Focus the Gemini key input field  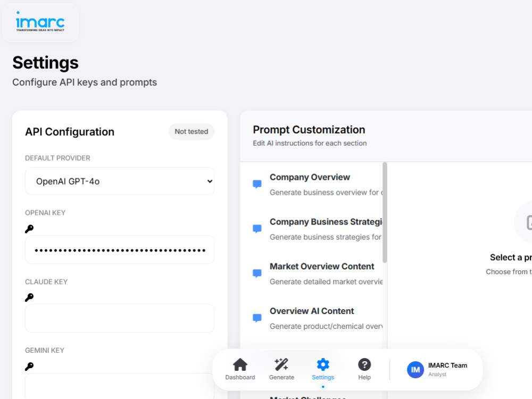tap(120, 386)
